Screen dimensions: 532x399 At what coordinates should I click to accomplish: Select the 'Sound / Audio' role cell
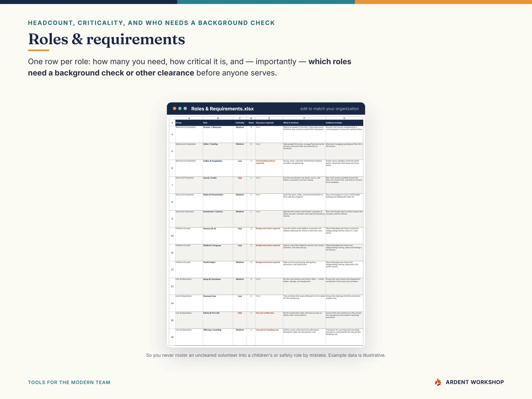tap(218, 185)
